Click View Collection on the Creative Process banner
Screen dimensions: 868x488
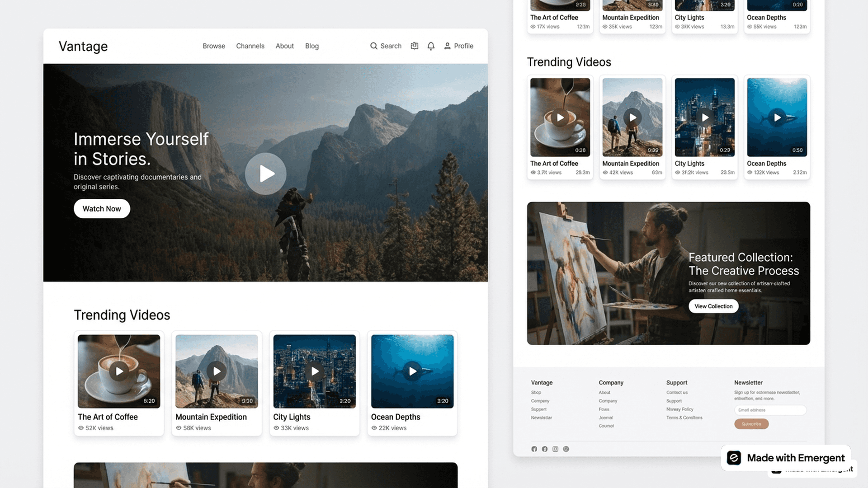(713, 306)
